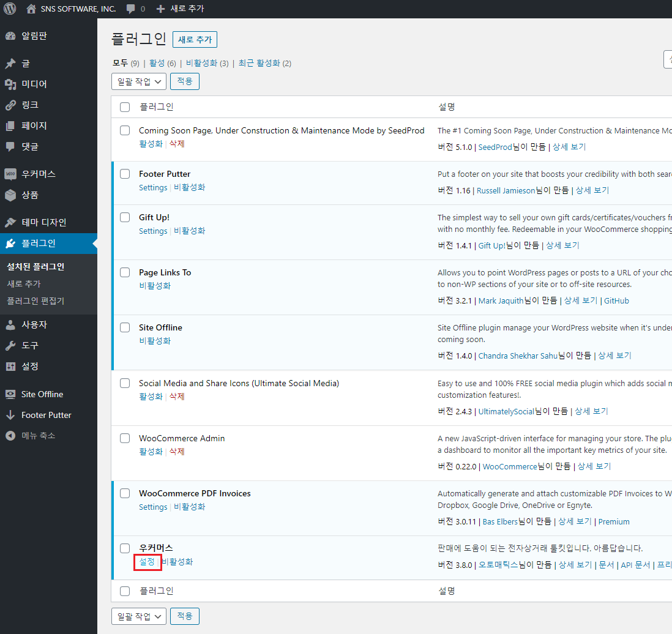This screenshot has height=634, width=672.
Task: Open the 미디어 media icon
Action: point(10,84)
